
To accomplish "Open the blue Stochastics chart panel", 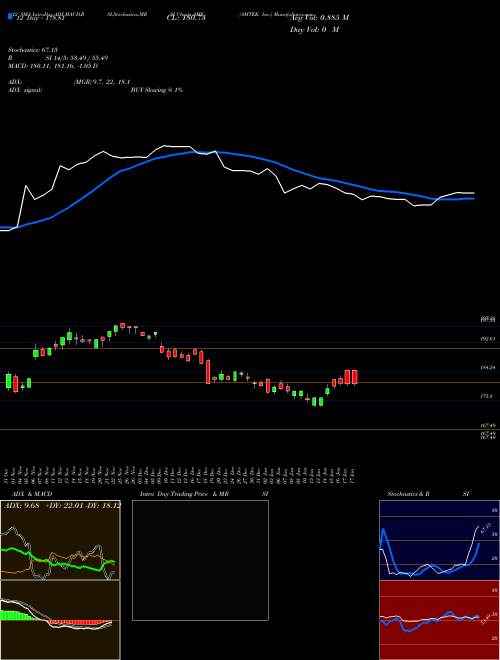I will tap(439, 540).
